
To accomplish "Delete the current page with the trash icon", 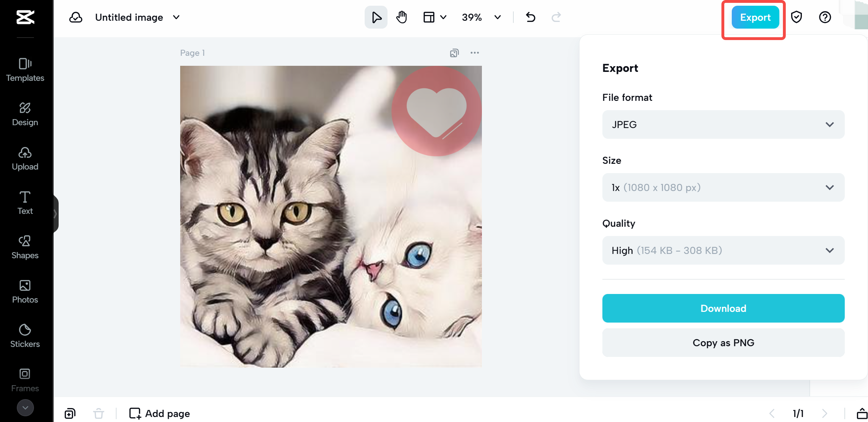I will tap(99, 413).
